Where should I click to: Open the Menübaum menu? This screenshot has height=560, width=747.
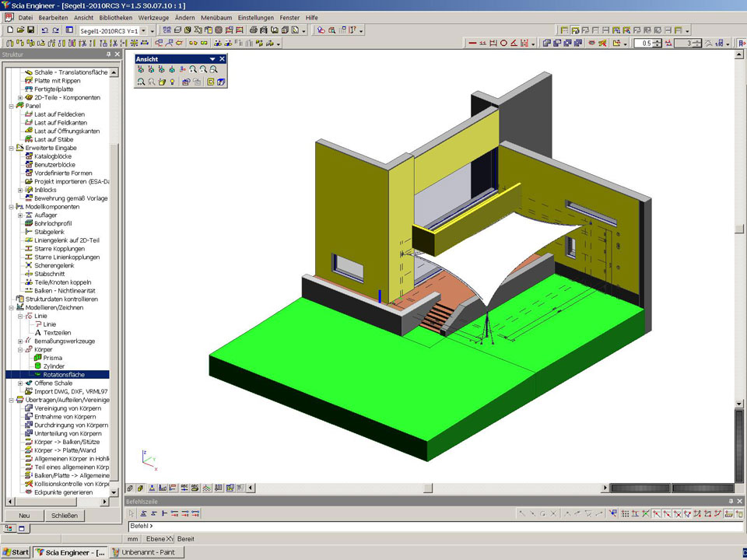point(216,17)
